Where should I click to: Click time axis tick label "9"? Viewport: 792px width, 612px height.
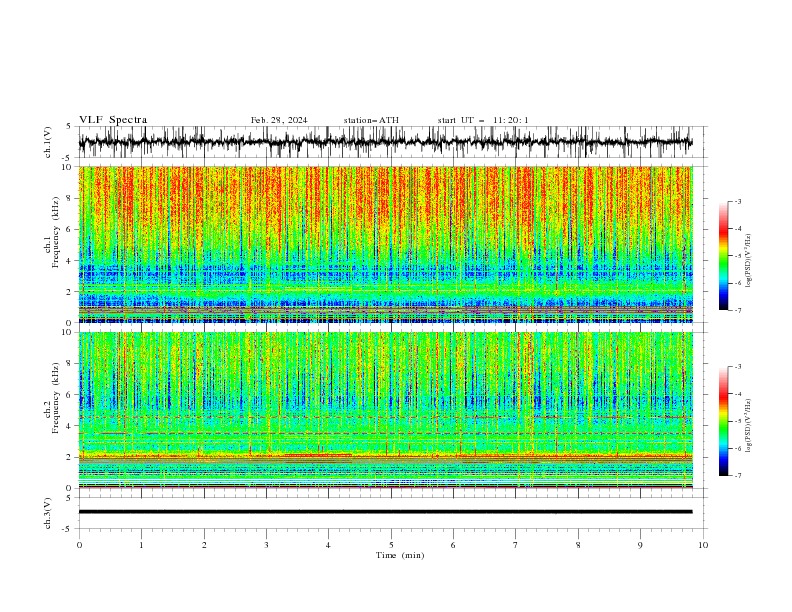640,545
